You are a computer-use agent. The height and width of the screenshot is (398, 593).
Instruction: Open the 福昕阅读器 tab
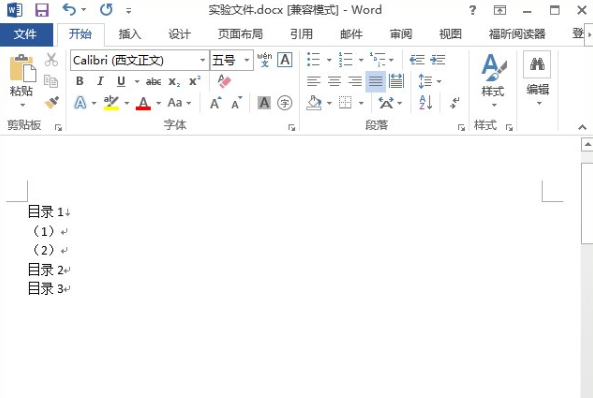[x=517, y=34]
